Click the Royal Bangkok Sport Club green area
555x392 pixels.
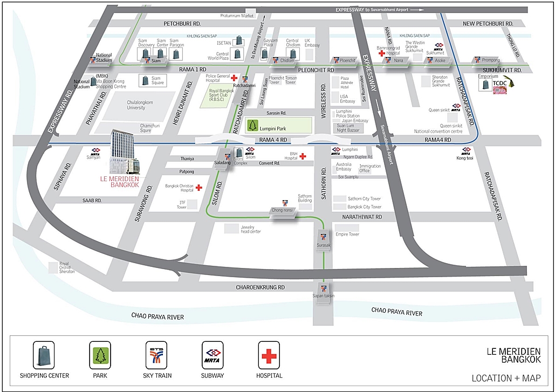(216, 95)
